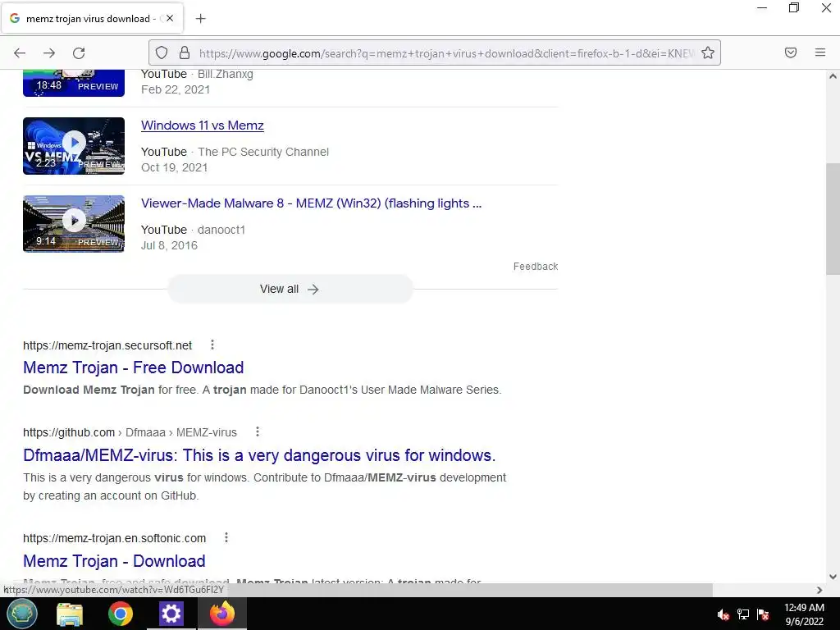The image size is (840, 630).
Task: Open File Explorer from the taskbar
Action: point(70,614)
